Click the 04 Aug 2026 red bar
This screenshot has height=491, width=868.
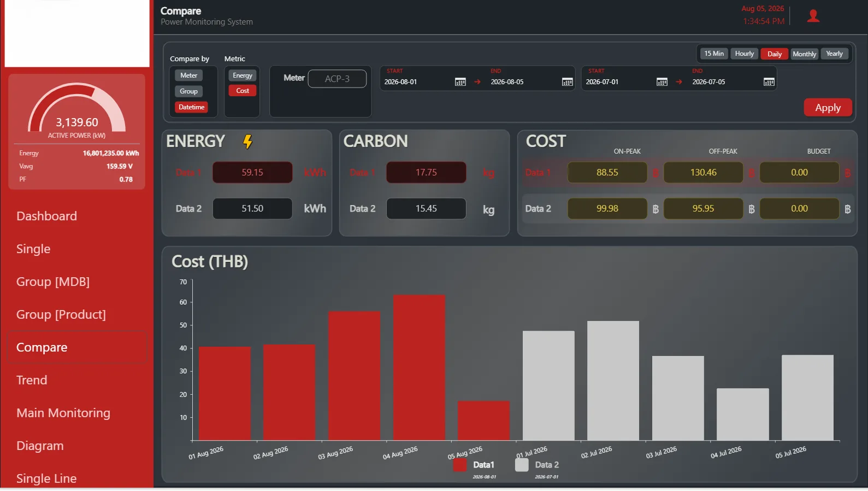[419, 367]
